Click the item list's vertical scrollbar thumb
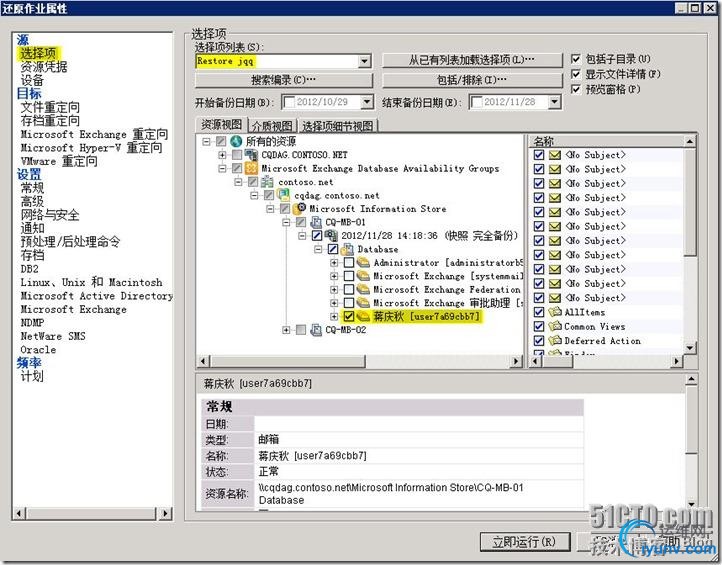The image size is (722, 565). click(x=690, y=202)
